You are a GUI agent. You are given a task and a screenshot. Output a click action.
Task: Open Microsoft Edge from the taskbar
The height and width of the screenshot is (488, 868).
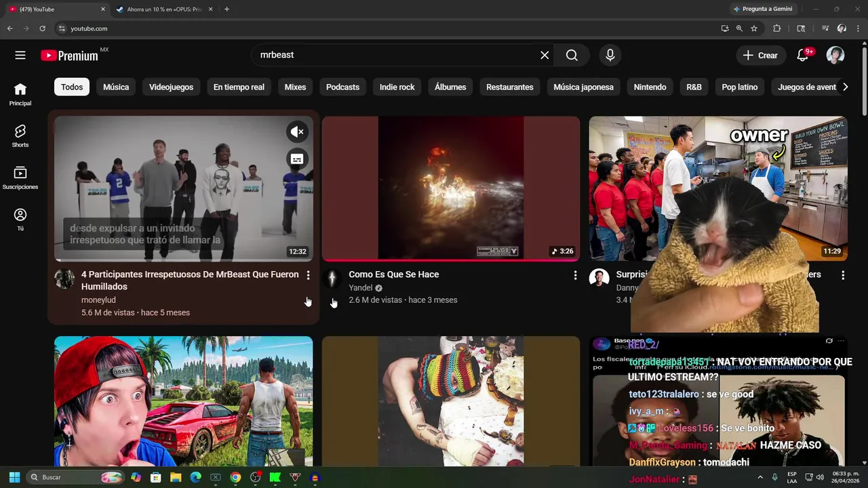tap(195, 477)
